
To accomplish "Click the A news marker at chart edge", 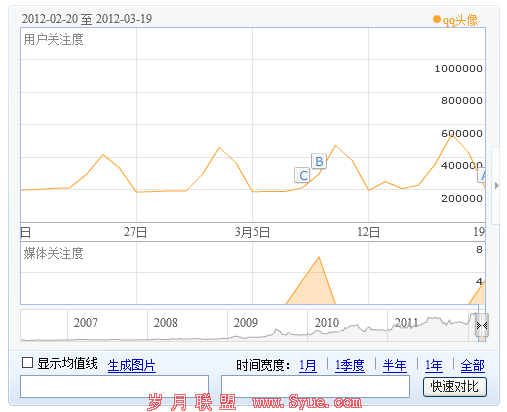I will coord(482,175).
